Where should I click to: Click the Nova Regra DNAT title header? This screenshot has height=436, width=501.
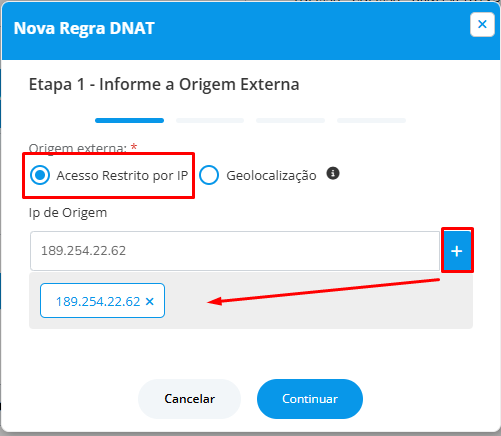point(84,28)
